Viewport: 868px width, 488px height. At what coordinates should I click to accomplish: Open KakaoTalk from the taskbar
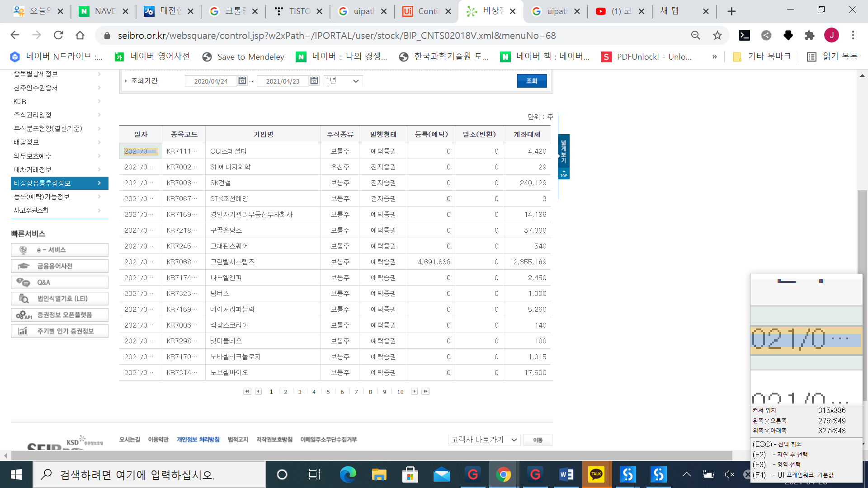pos(596,474)
